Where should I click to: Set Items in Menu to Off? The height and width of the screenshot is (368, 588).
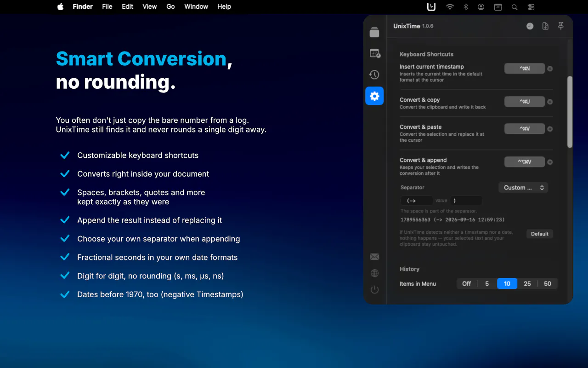(x=466, y=283)
